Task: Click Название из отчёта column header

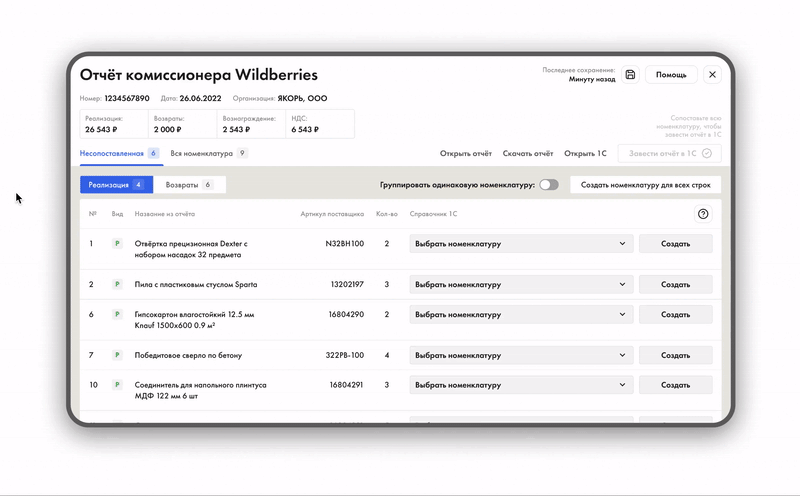Action: (x=165, y=214)
